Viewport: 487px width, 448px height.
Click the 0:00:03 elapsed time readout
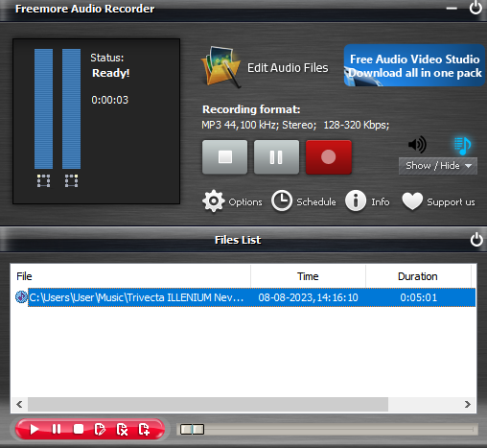pyautogui.click(x=109, y=100)
